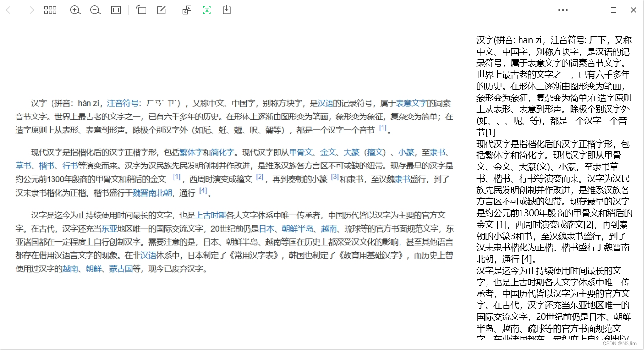Zoom out of the image
Viewport: 644px width, 350px height.
click(x=96, y=10)
